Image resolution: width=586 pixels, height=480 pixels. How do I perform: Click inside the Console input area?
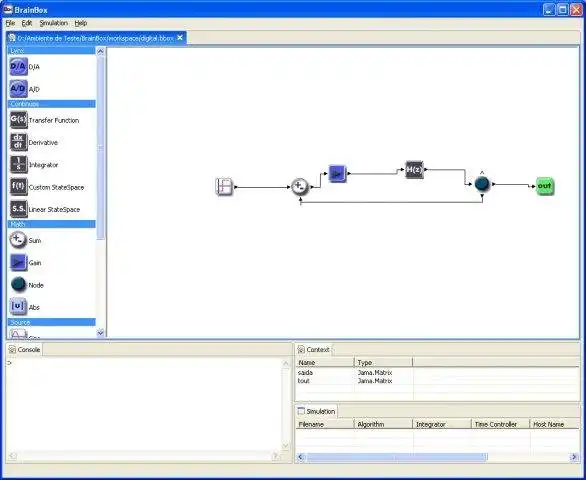pos(144,404)
